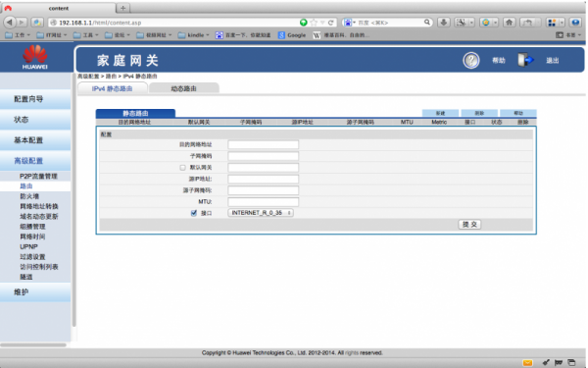Screen dimensions: 588x368
Task: Expand the 工作 bookmarks folder
Action: point(18,35)
